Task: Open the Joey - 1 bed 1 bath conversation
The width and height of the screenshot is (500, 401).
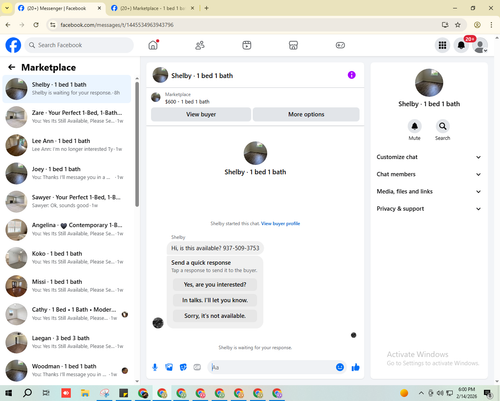Action: tap(67, 173)
